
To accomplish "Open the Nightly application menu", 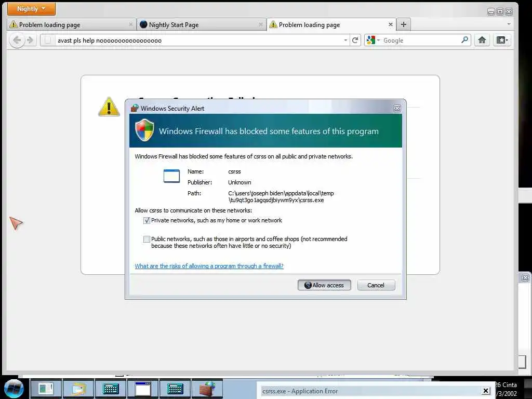I will [x=31, y=9].
